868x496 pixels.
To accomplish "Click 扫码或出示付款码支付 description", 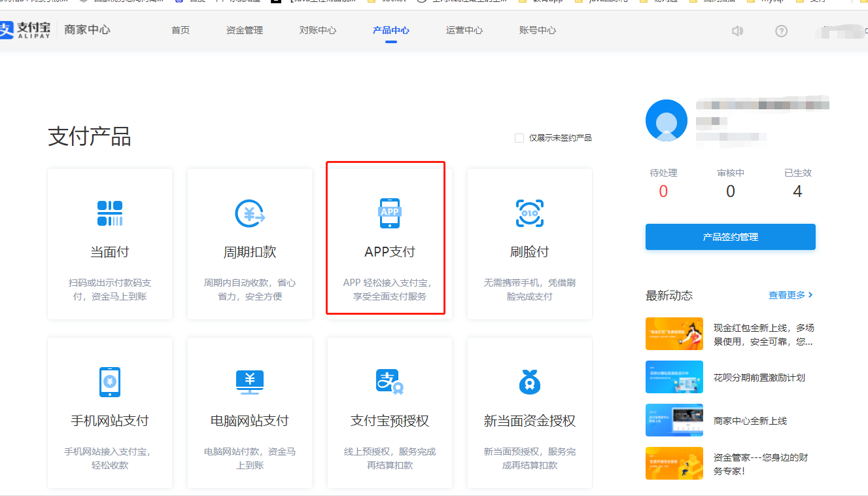I will [110, 290].
